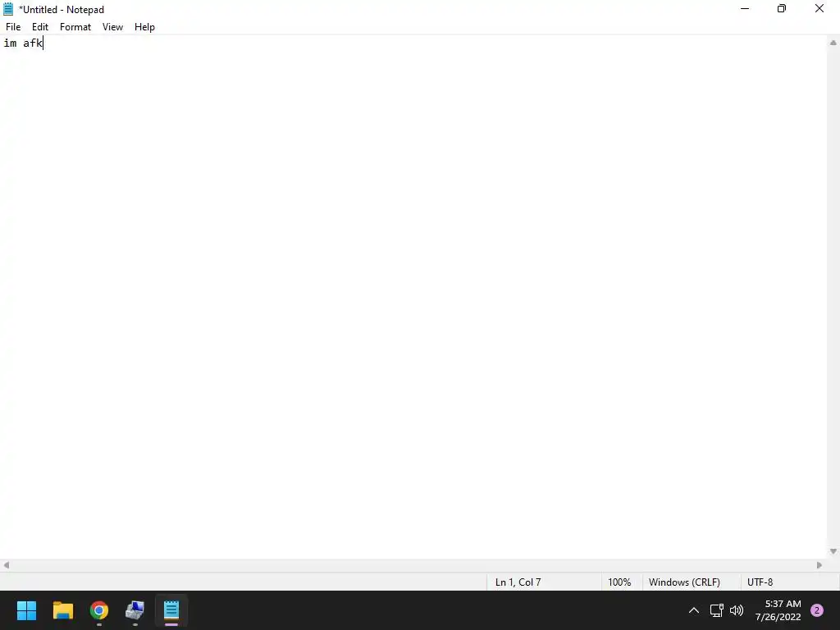Click the vertical scrollbar up arrow
The height and width of the screenshot is (630, 840).
coord(833,43)
